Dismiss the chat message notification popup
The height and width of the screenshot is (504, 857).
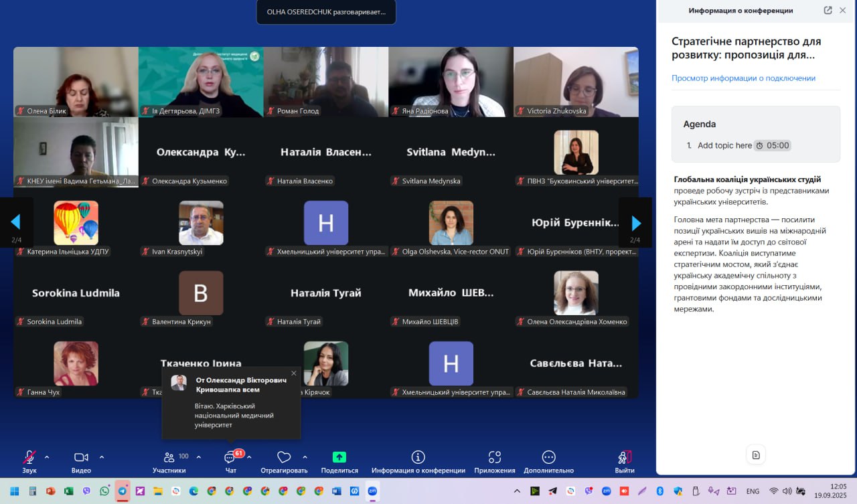point(293,373)
